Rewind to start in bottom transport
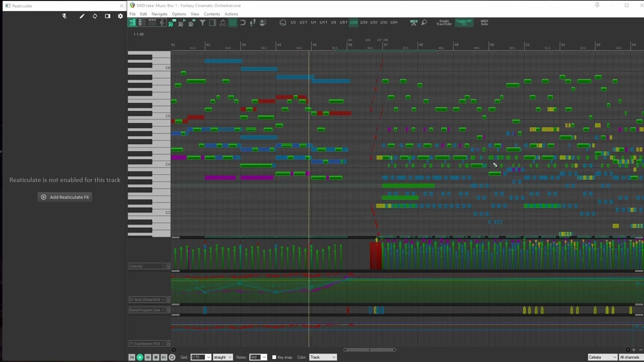The height and width of the screenshot is (362, 644). 132,357
